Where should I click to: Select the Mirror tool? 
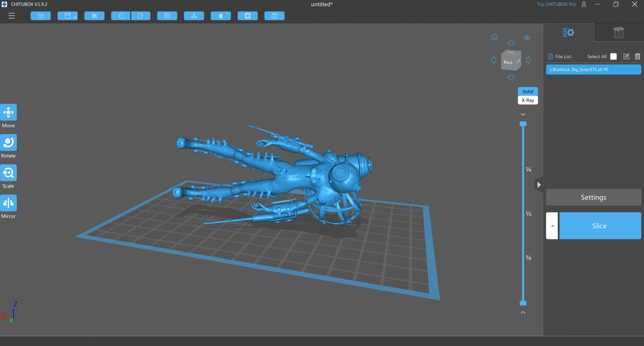[9, 203]
